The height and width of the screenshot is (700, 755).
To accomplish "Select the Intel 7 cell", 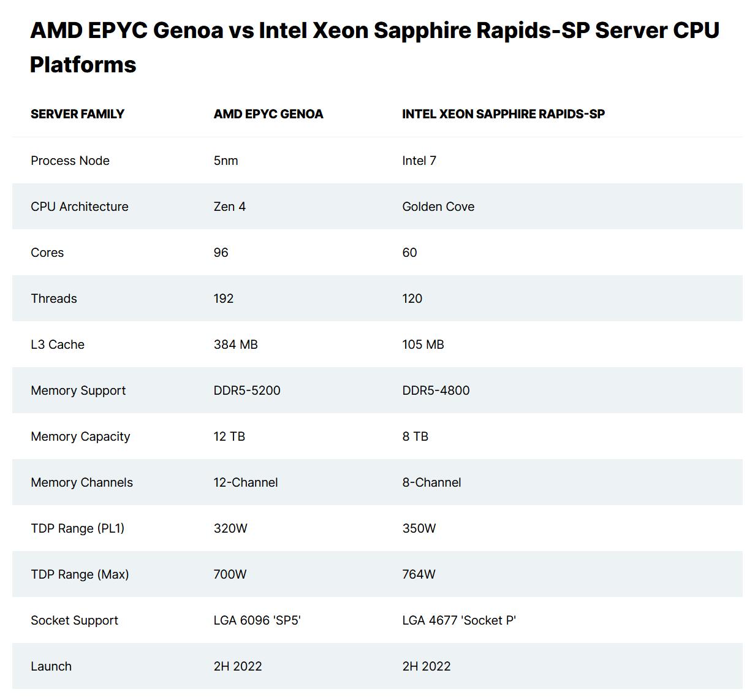I will tap(419, 161).
